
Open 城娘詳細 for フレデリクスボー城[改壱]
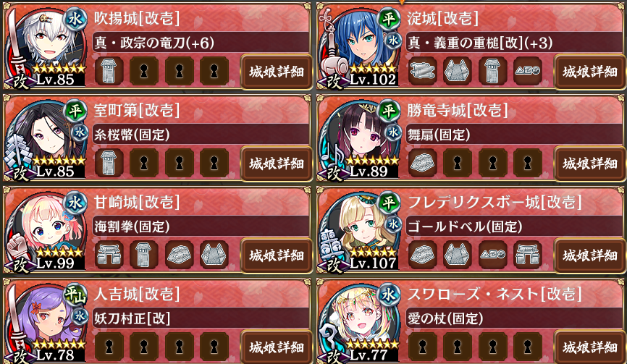589,255
